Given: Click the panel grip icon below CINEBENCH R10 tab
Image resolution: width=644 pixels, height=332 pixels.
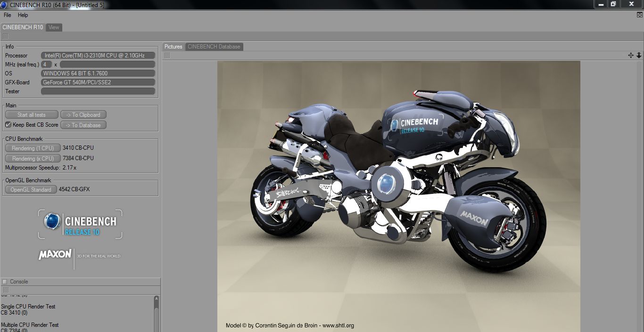Looking at the screenshot, I should 5,36.
